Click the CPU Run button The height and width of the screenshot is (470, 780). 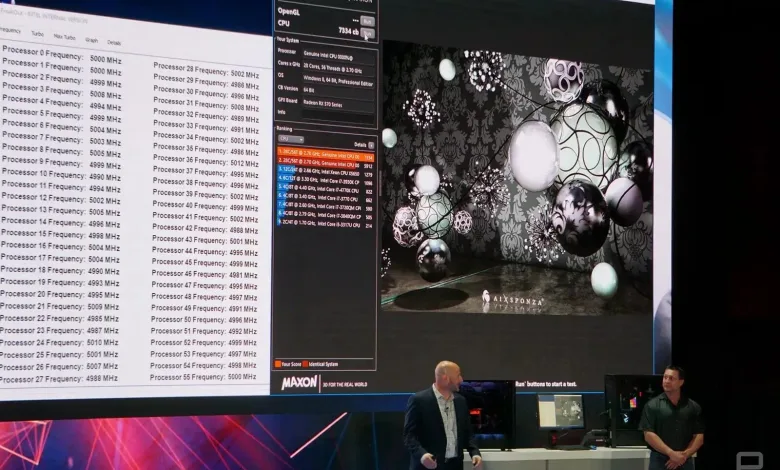click(x=367, y=33)
